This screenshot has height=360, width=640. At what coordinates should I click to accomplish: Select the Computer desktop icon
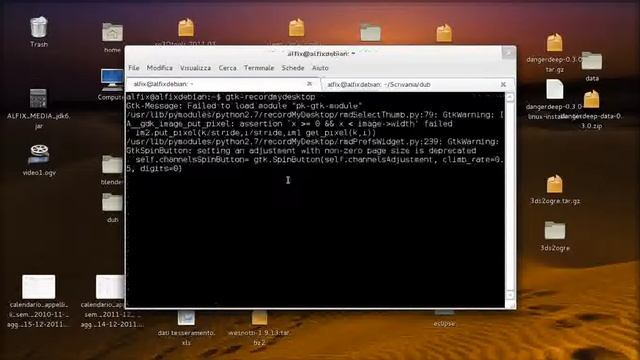(112, 80)
